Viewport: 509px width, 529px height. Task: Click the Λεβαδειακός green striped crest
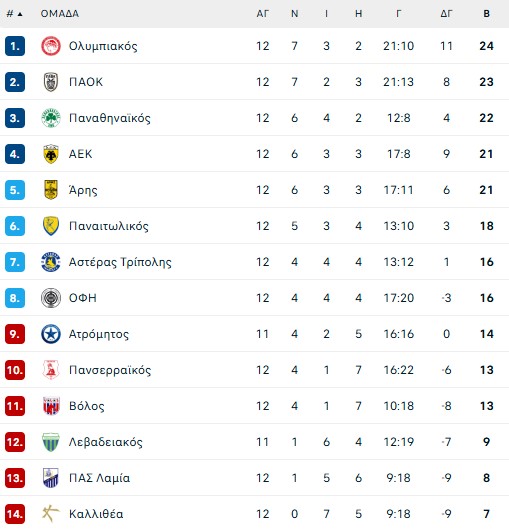coord(51,442)
